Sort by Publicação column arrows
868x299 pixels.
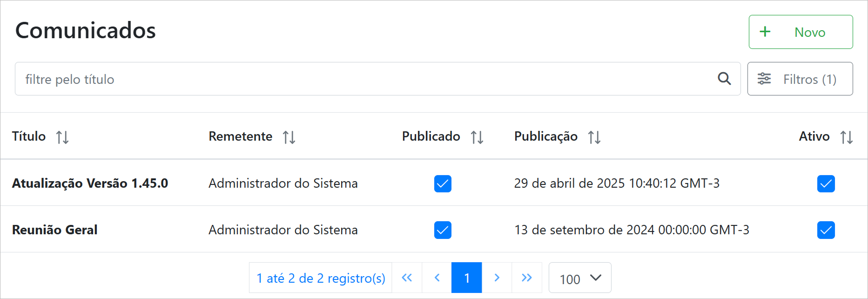coord(594,137)
